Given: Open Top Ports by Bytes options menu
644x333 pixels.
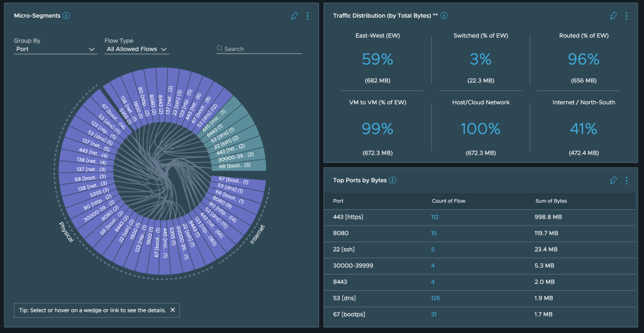Looking at the screenshot, I should click(x=626, y=180).
